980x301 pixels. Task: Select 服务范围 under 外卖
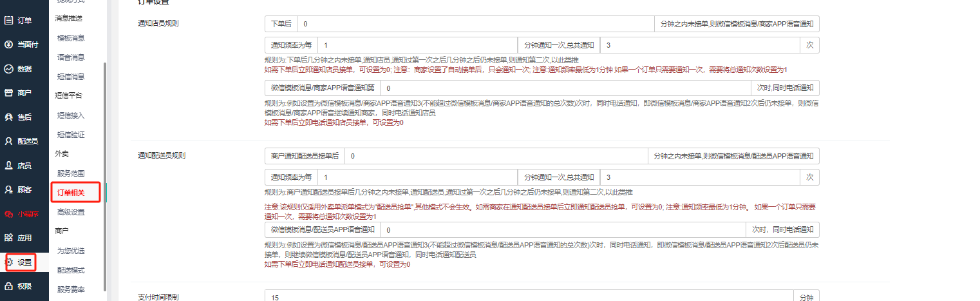(71, 173)
